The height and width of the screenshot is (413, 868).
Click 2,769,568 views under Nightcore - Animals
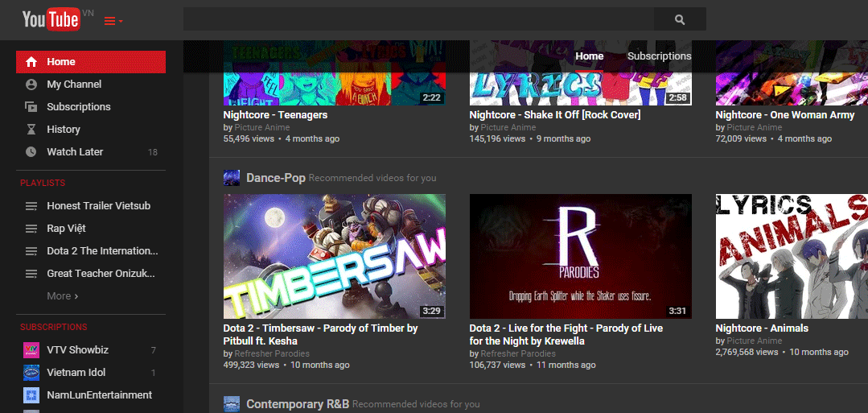pyautogui.click(x=747, y=352)
